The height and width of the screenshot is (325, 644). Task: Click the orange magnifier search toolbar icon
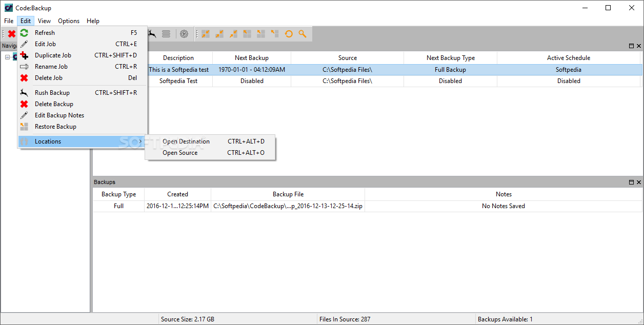pyautogui.click(x=303, y=34)
